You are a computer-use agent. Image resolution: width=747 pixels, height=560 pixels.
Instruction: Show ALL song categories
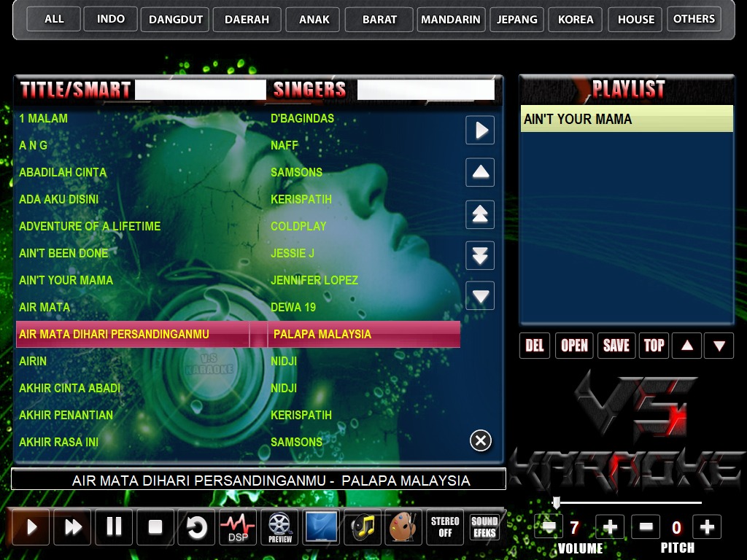point(54,19)
